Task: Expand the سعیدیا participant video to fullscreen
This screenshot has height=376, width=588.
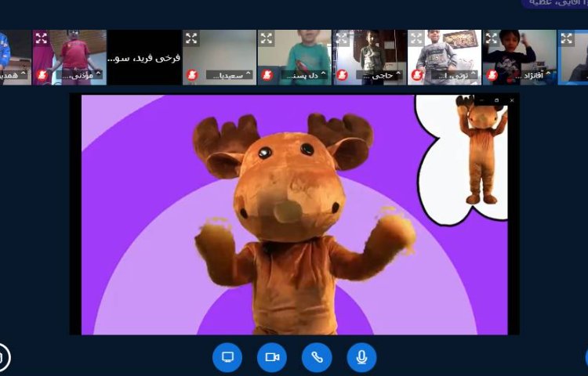Action: click(191, 38)
